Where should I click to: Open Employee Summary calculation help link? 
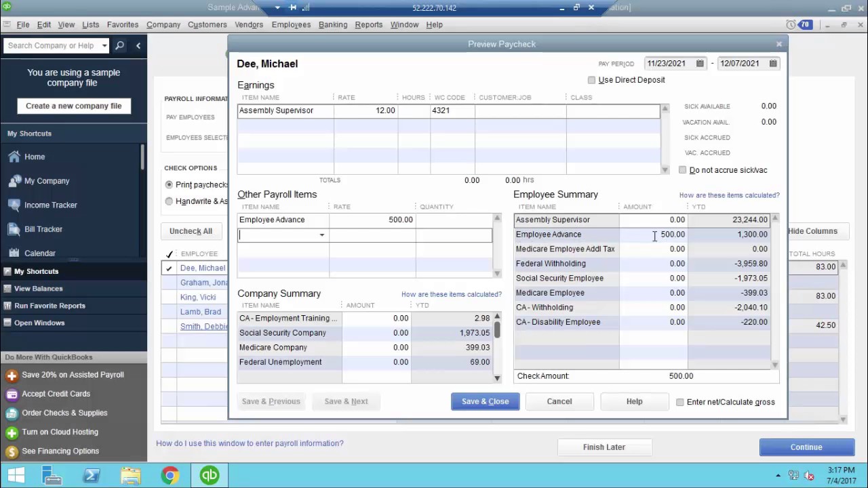[x=730, y=195]
